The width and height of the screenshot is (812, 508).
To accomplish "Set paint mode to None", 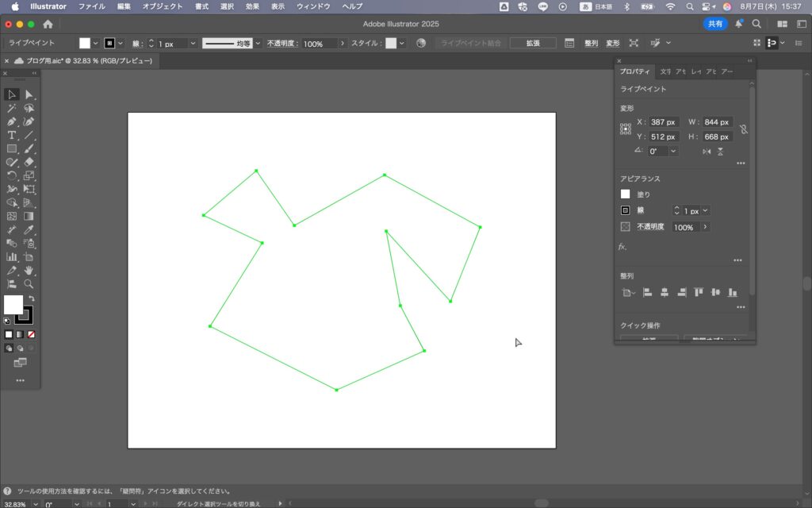I will click(x=31, y=334).
